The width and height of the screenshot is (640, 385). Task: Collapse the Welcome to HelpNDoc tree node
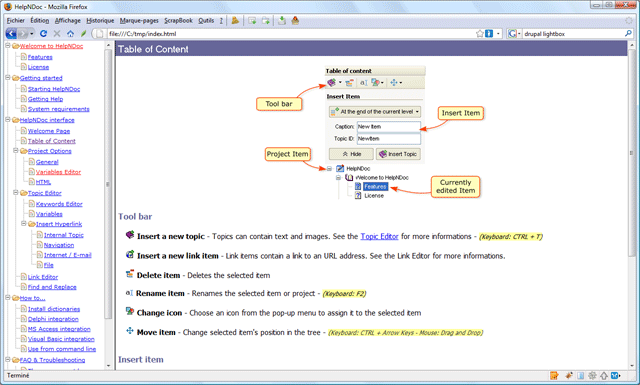[8, 46]
